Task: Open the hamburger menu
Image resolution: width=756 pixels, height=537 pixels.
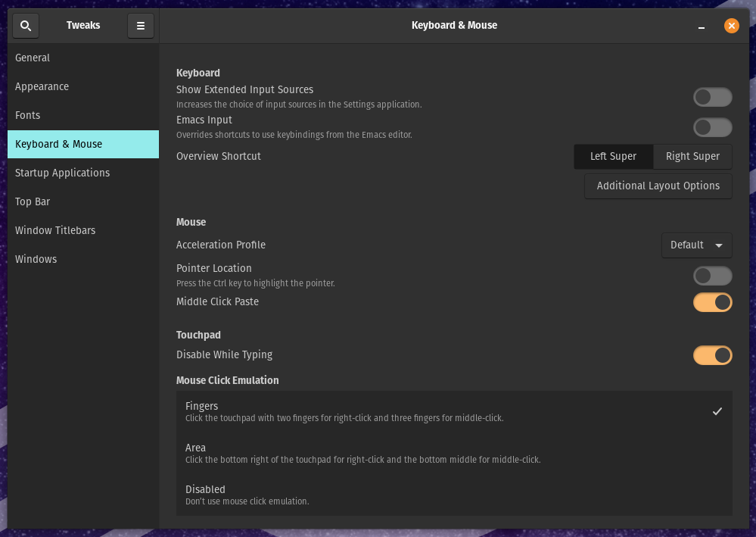Action: tap(141, 25)
